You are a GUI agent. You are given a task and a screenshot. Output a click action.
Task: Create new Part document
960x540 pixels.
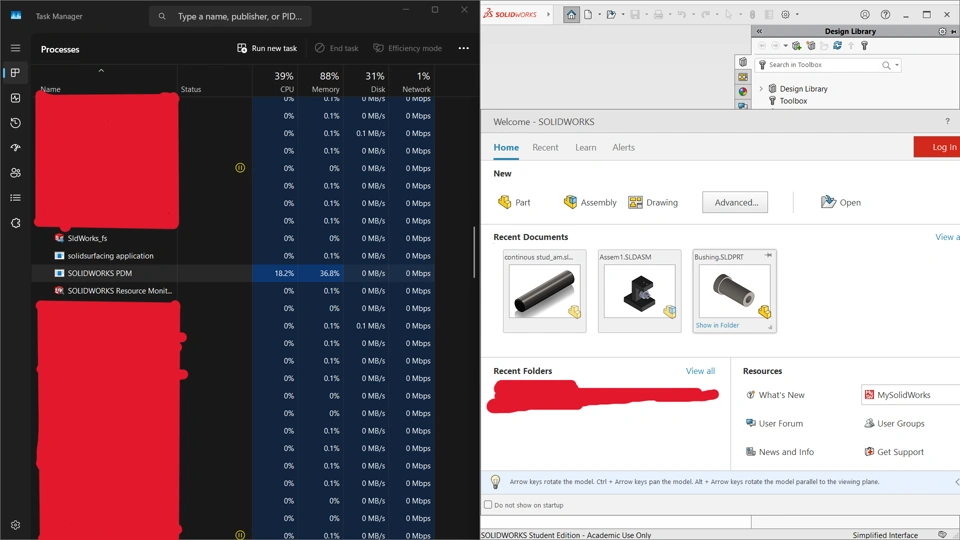514,202
